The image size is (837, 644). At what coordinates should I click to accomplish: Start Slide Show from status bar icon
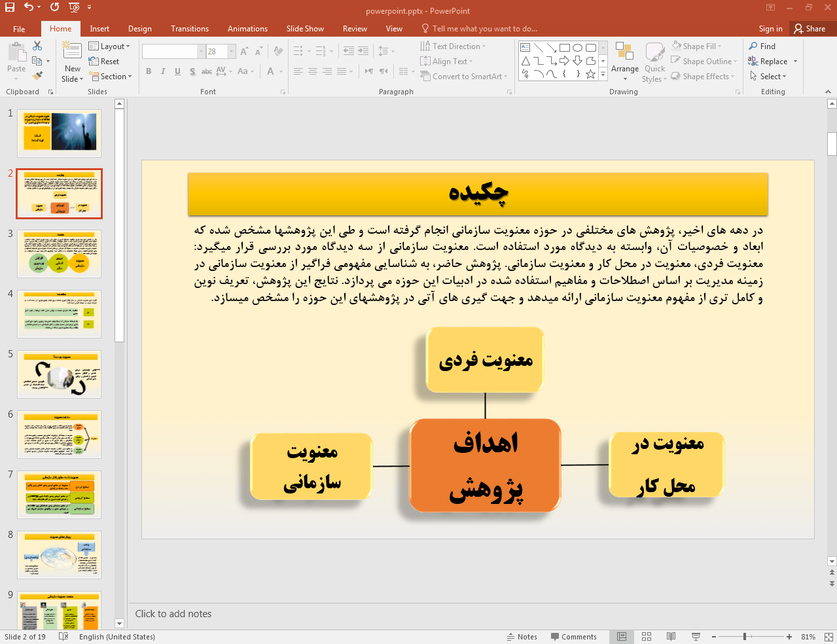point(696,637)
